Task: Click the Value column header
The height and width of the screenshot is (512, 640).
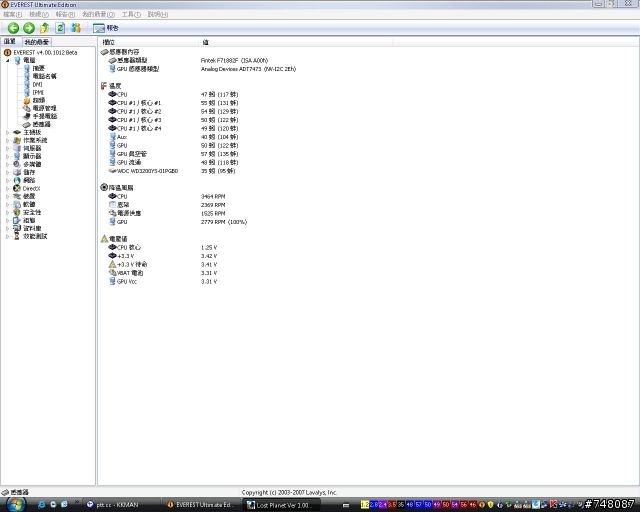Action: tap(296, 42)
